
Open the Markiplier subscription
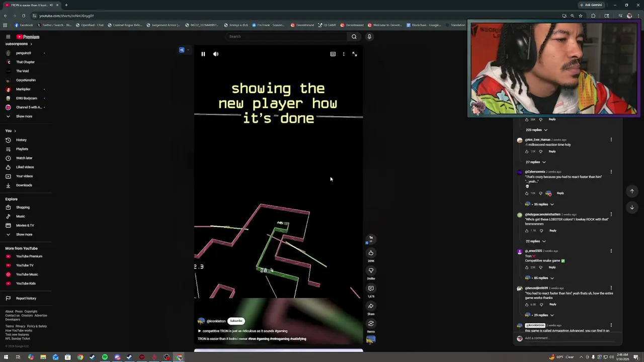click(24, 89)
